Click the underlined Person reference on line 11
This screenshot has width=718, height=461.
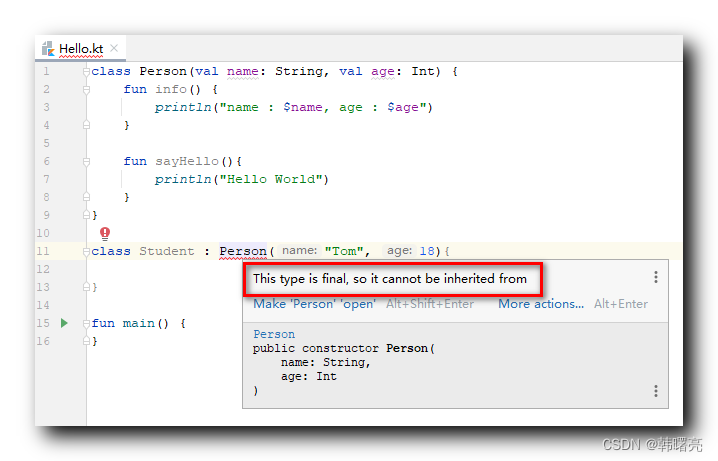[x=243, y=251]
